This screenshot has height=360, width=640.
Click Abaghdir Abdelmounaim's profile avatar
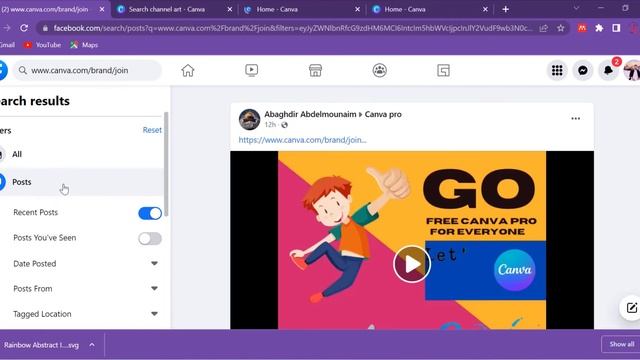[x=249, y=119]
